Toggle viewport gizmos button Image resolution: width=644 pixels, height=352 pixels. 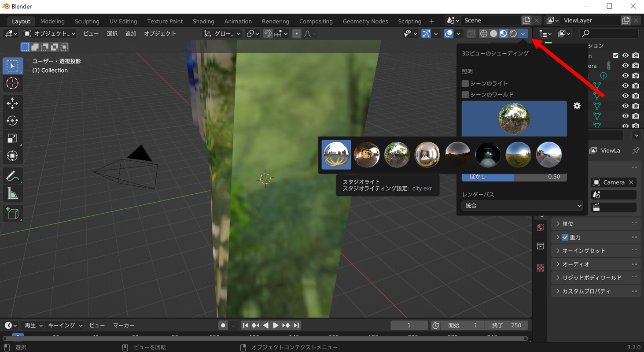click(x=426, y=33)
